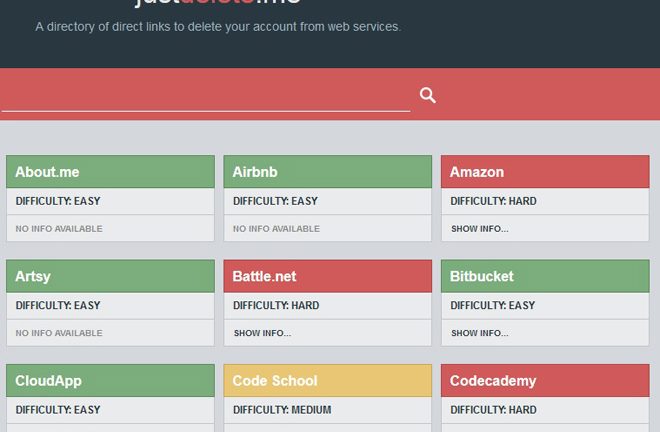This screenshot has width=660, height=432.
Task: Click 'Difficulty: Easy' text on Artsy card
Action: click(58, 305)
